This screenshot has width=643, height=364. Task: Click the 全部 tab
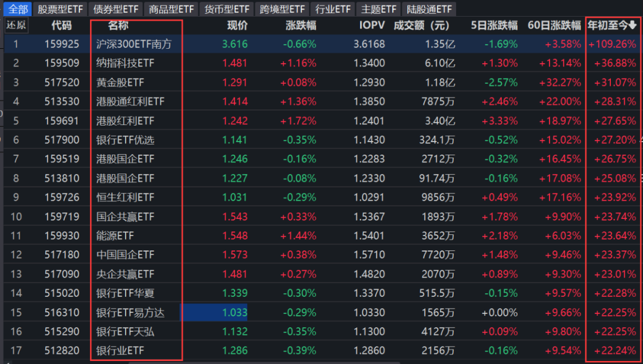point(18,9)
